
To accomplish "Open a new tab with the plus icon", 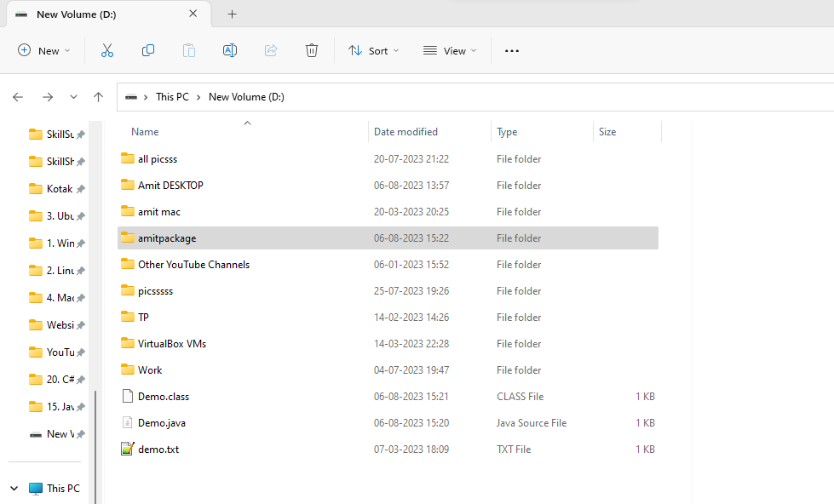I will click(x=232, y=14).
